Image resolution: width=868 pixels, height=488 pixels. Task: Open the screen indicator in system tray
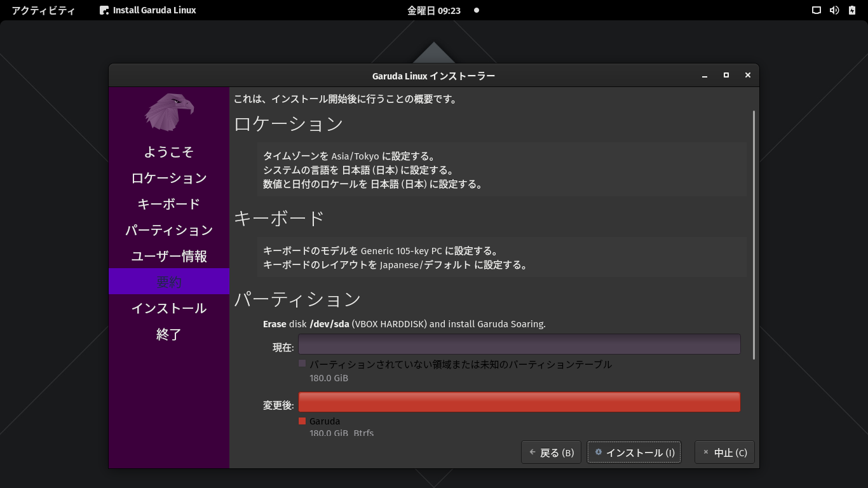coord(817,10)
